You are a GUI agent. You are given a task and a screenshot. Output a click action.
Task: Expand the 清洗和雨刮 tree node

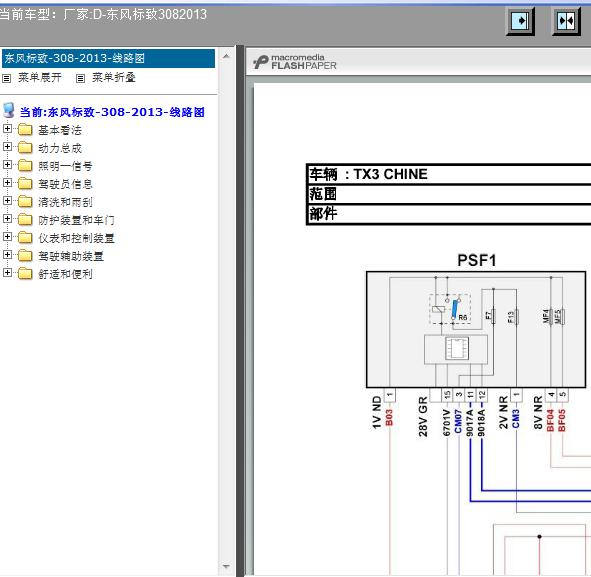(x=7, y=201)
